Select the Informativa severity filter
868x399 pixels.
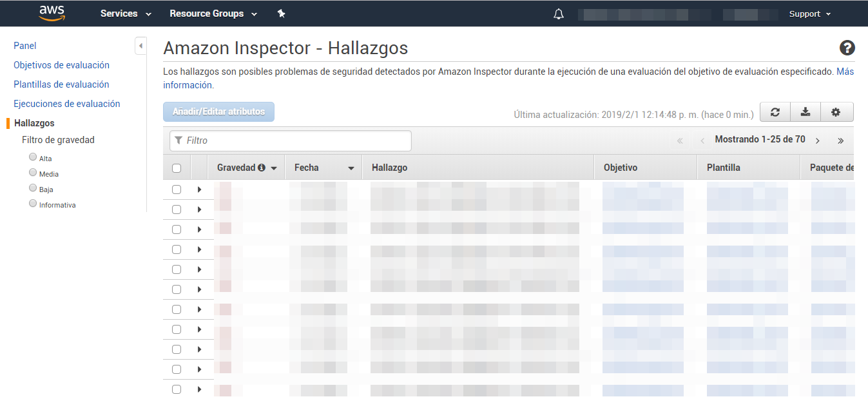click(x=33, y=204)
